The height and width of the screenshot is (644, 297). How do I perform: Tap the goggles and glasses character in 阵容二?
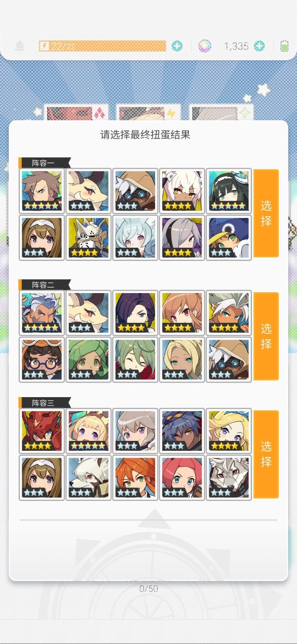pos(42,360)
